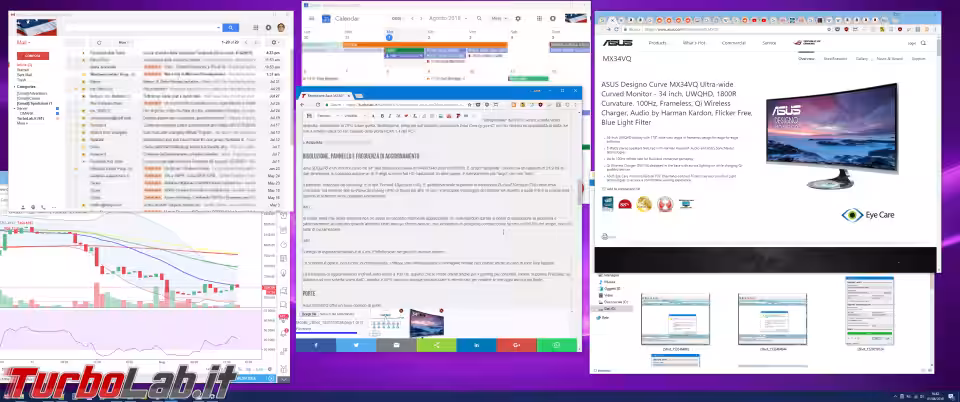
Task: Share the article on Facebook
Action: [x=316, y=345]
